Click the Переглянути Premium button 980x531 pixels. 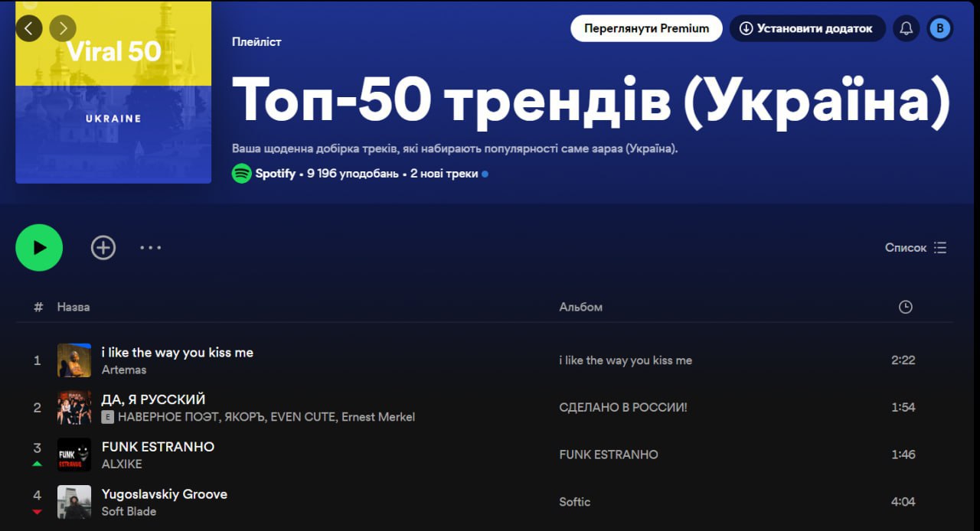pos(646,28)
